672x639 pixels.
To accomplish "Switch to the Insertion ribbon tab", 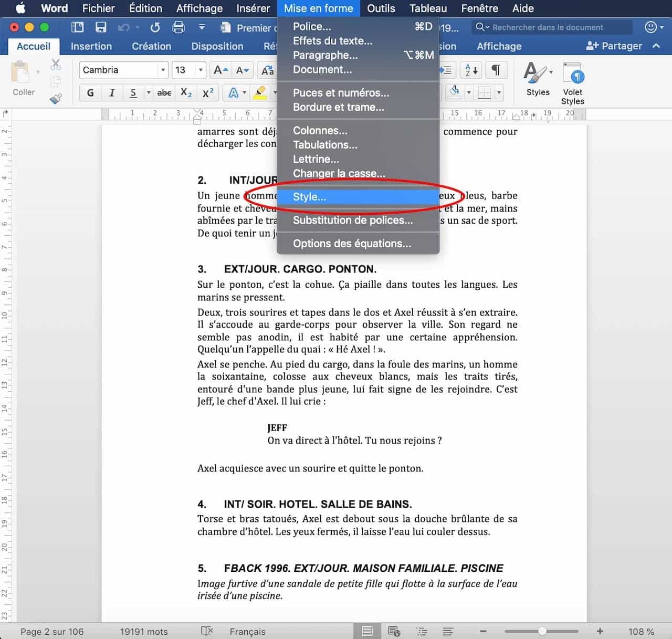I will [x=91, y=46].
